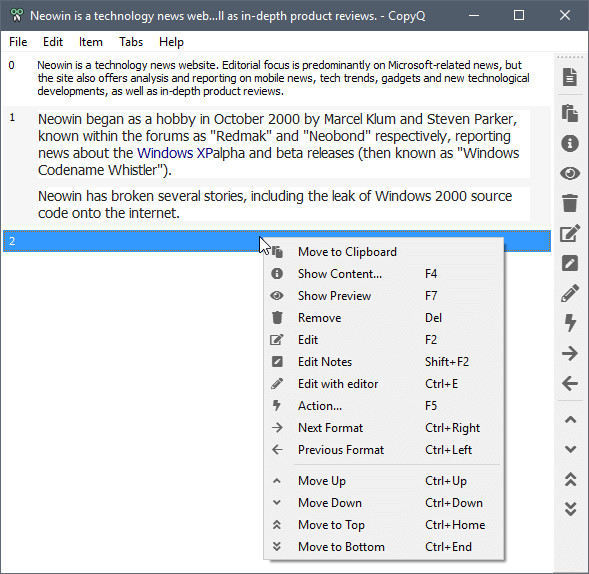Choose Move to Bottom in context menu

click(384, 547)
